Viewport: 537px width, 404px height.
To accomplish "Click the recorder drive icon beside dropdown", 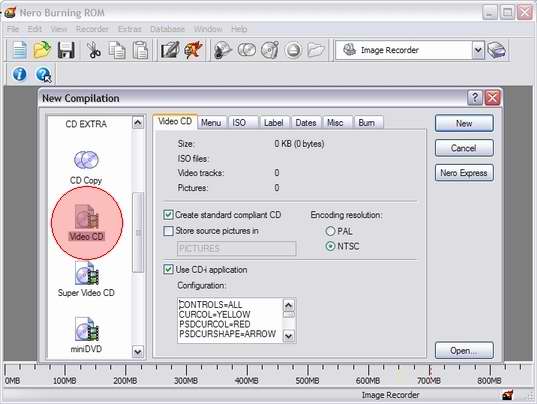I will pos(497,50).
